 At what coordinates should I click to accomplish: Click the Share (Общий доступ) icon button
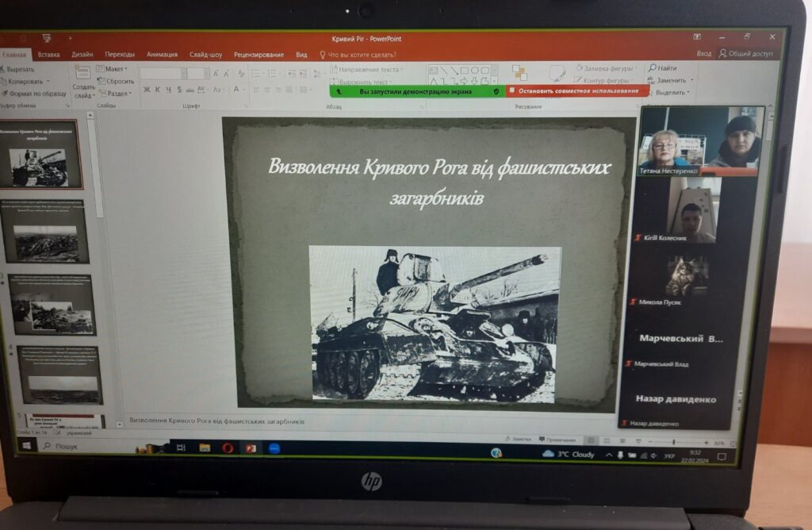(746, 53)
